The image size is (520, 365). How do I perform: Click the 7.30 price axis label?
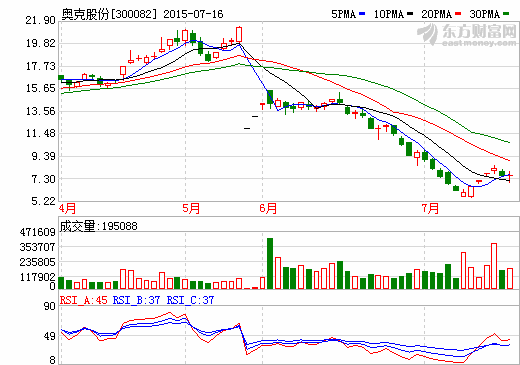(x=43, y=179)
